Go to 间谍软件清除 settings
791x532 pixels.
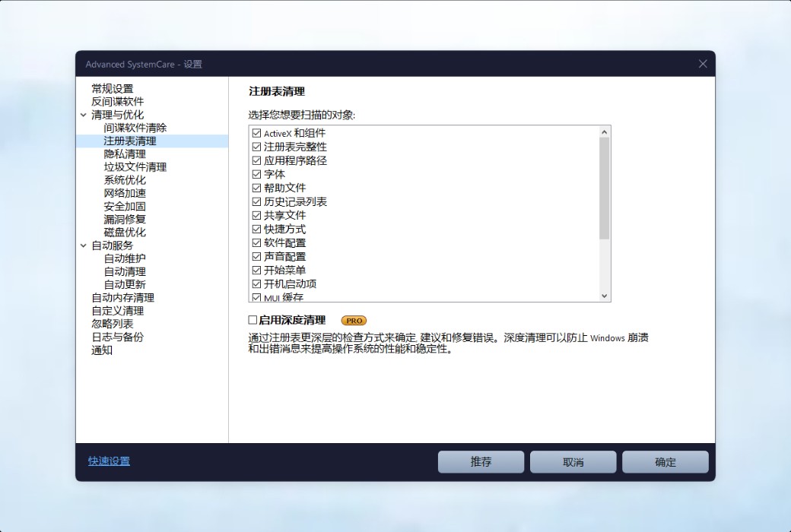135,128
